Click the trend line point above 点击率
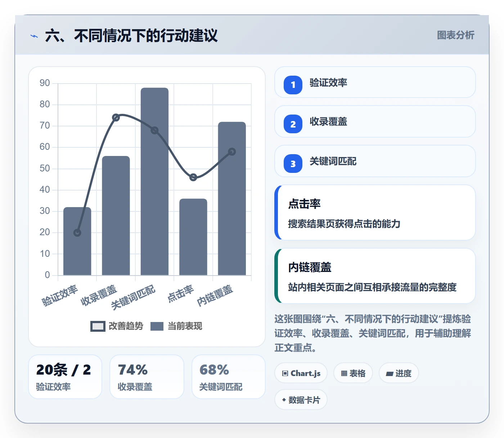This screenshot has width=504, height=438. (193, 177)
